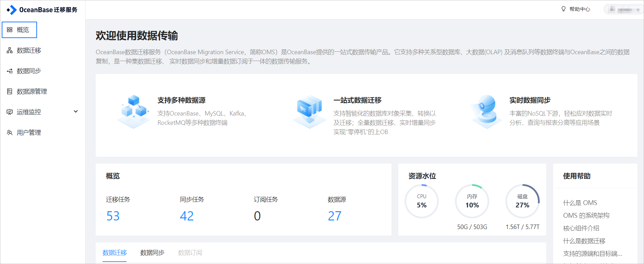The height and width of the screenshot is (264, 644).
Task: Click the disk usage text 1.56T / 5.77T
Action: pos(523,227)
